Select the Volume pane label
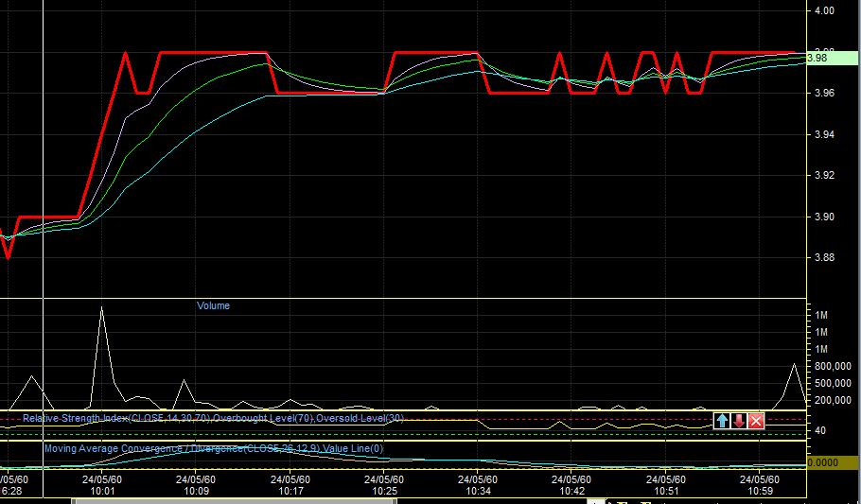861x504 pixels. click(213, 305)
